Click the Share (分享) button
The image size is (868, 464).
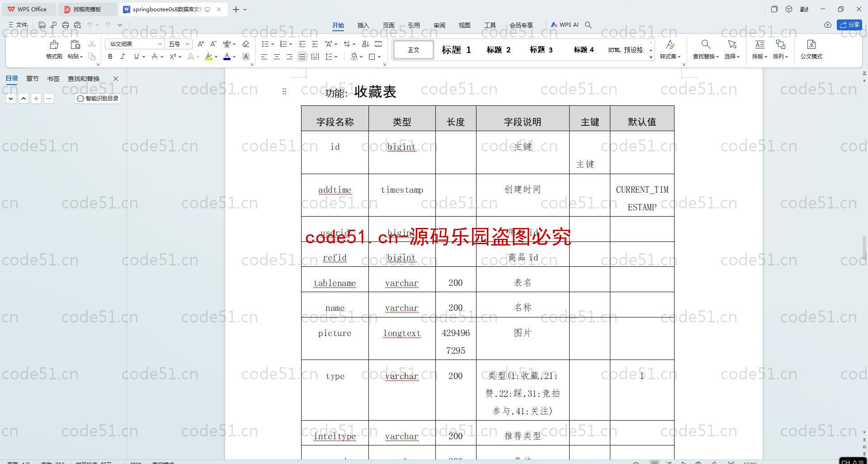849,25
